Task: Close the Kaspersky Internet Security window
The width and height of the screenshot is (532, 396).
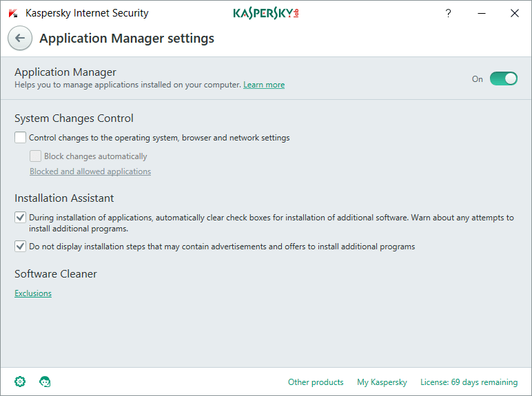Action: (x=515, y=13)
